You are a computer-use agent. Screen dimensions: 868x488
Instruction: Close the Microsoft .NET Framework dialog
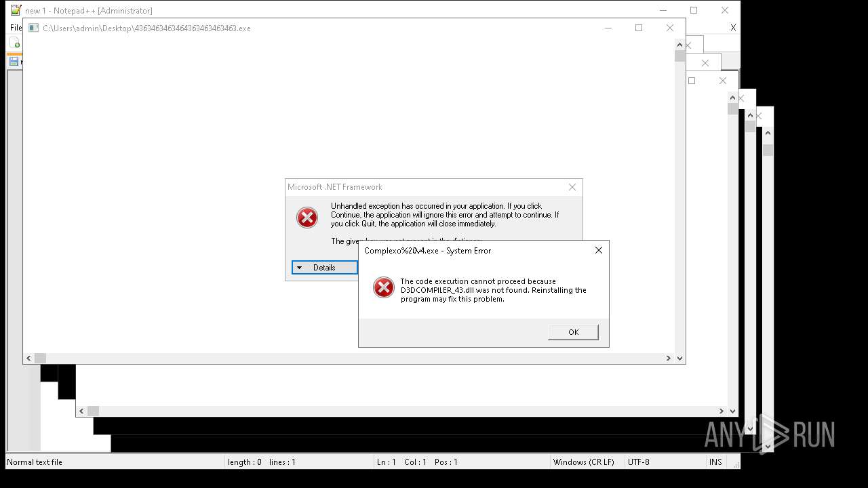click(x=572, y=187)
